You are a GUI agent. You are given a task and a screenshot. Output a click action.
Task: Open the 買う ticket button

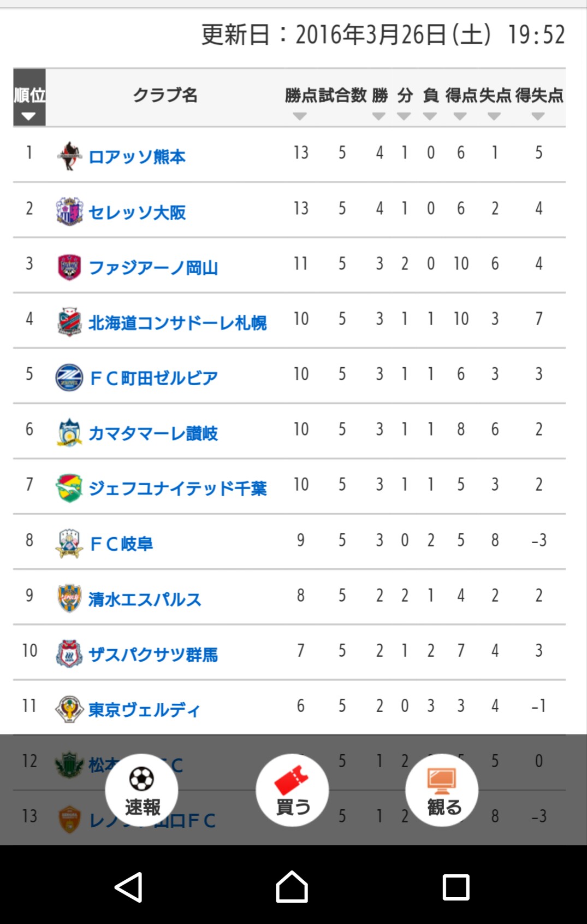click(292, 790)
